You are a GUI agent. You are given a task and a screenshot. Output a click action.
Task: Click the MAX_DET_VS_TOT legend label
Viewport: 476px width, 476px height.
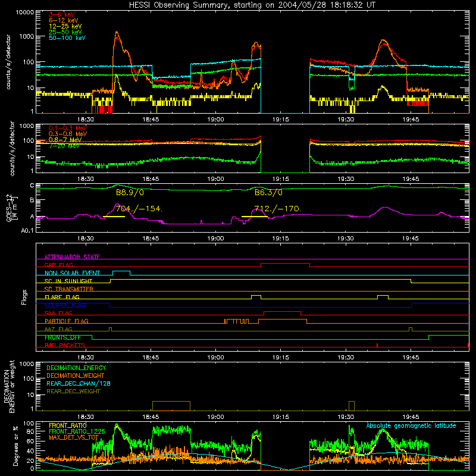point(74,437)
